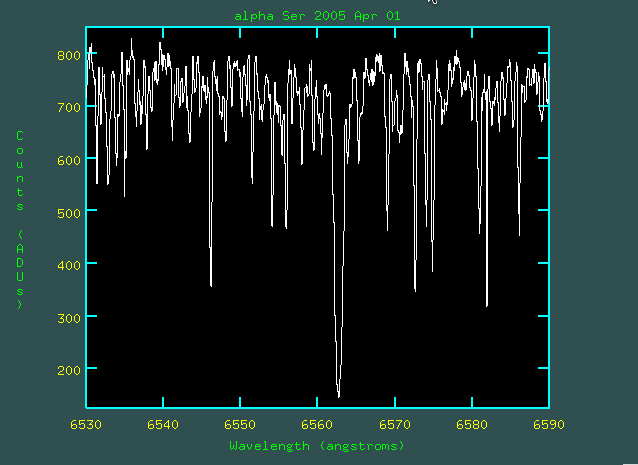
Task: Click the y-axis value 500
Action: 69,213
